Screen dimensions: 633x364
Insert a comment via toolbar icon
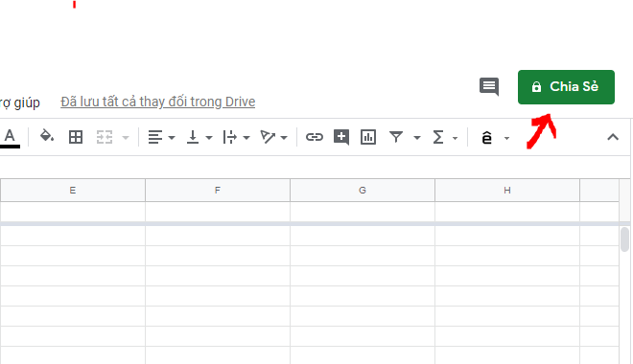[341, 137]
